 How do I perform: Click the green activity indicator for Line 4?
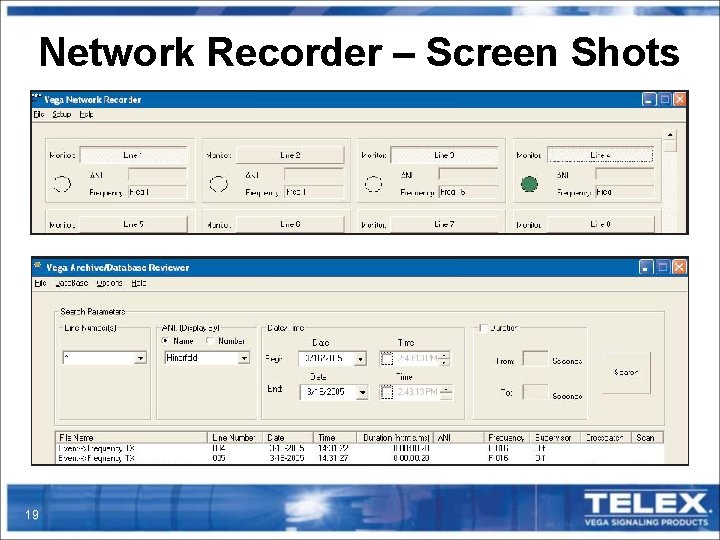click(529, 184)
